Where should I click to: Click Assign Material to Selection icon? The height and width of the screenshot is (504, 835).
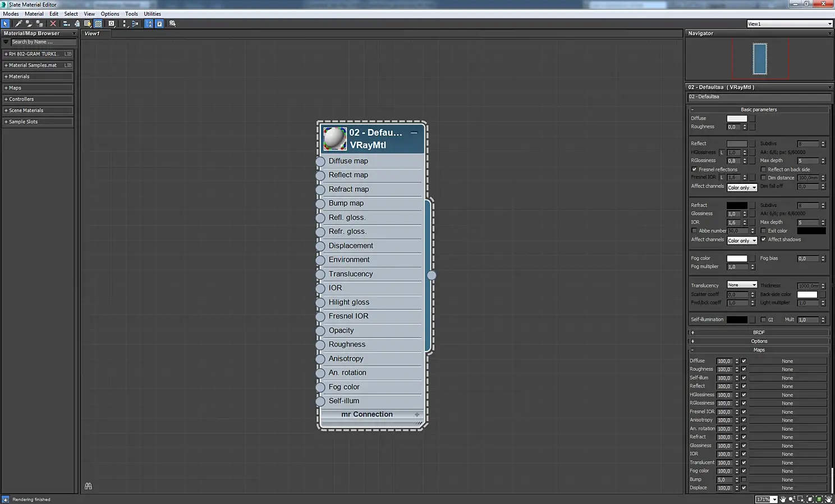(39, 24)
